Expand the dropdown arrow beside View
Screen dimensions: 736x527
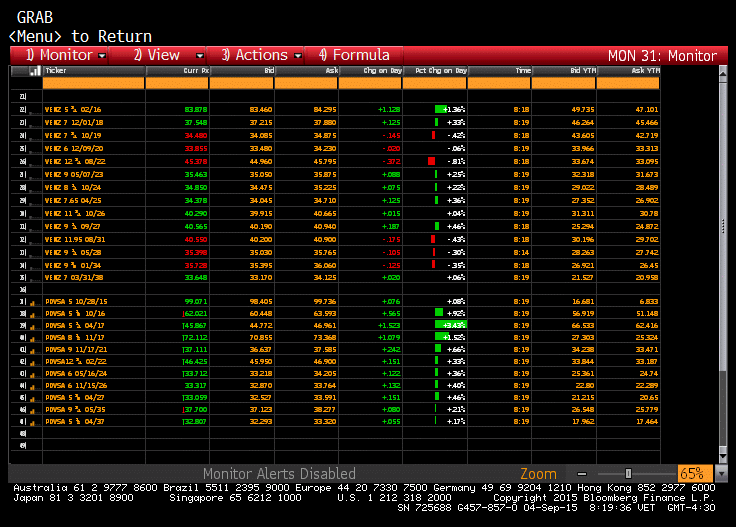[199, 56]
